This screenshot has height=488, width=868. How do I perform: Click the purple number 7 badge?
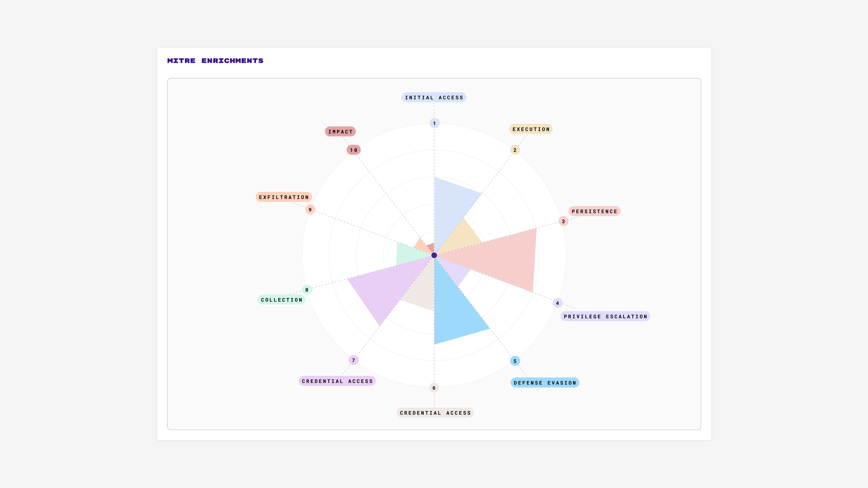click(x=353, y=360)
